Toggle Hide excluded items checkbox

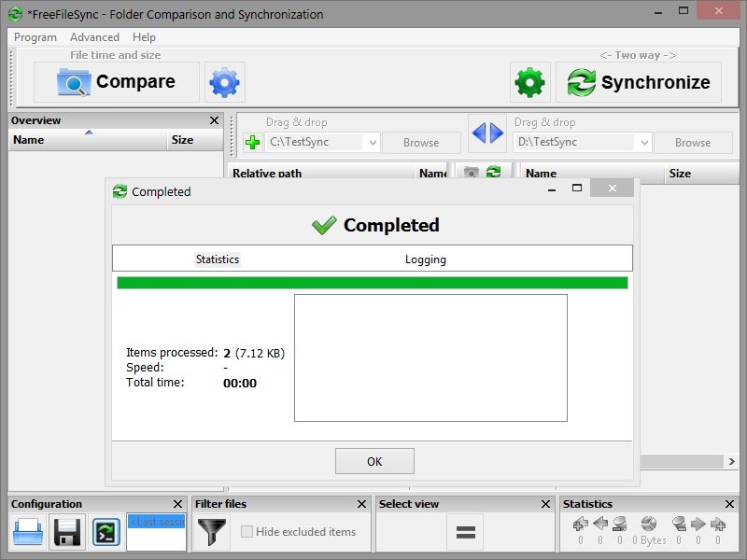point(247,532)
